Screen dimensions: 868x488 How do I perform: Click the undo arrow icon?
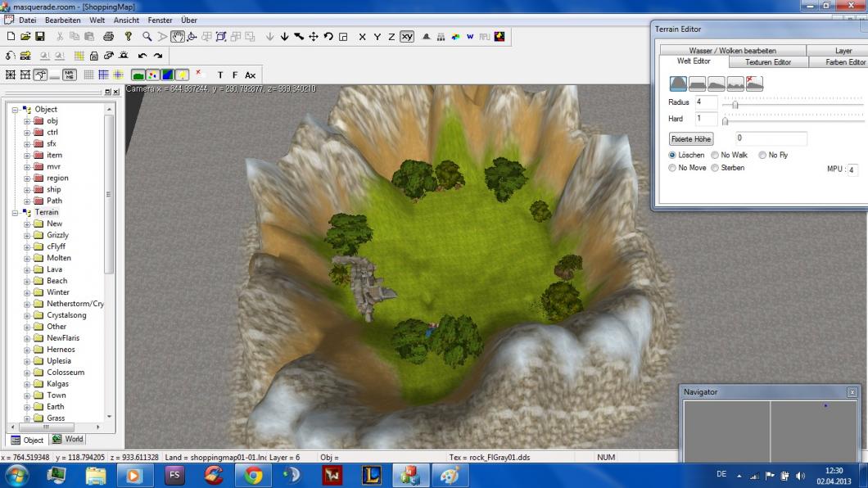[142, 56]
